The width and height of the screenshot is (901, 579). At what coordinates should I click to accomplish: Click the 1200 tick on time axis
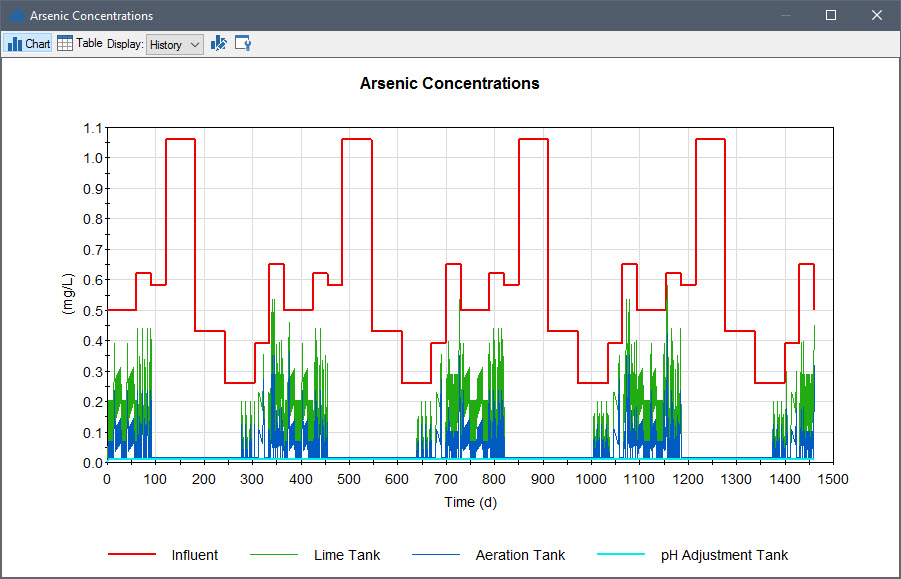coord(688,480)
